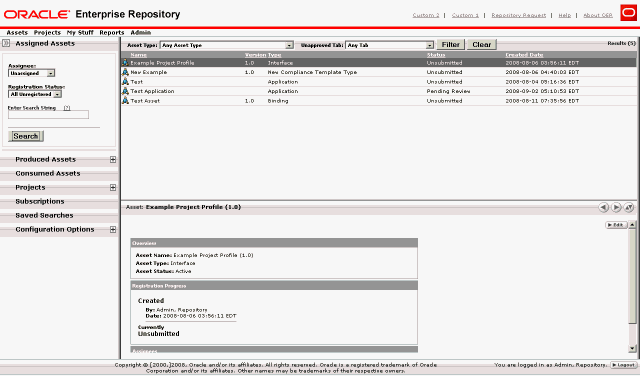Expand Configuration Options section
Viewport: 640px width, 376px height.
[113, 229]
